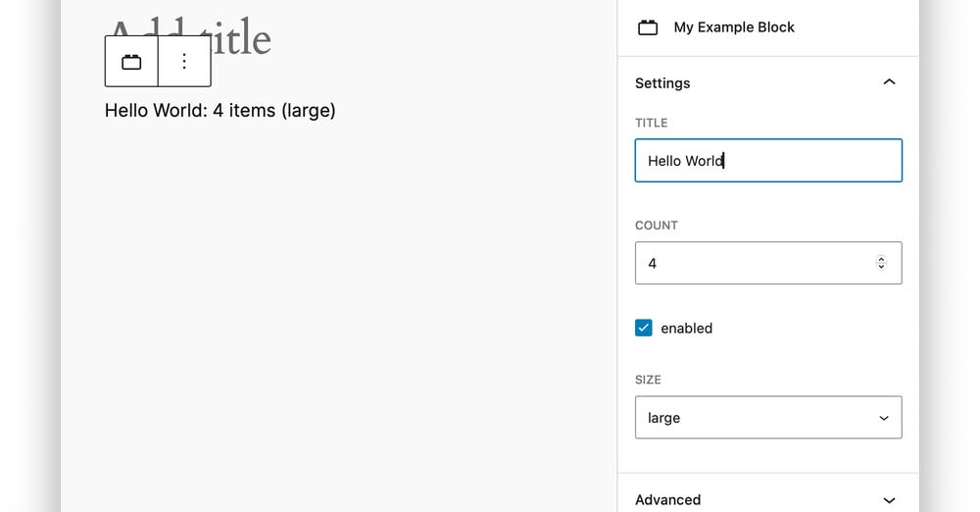Click the SIZE field label

[x=648, y=380]
